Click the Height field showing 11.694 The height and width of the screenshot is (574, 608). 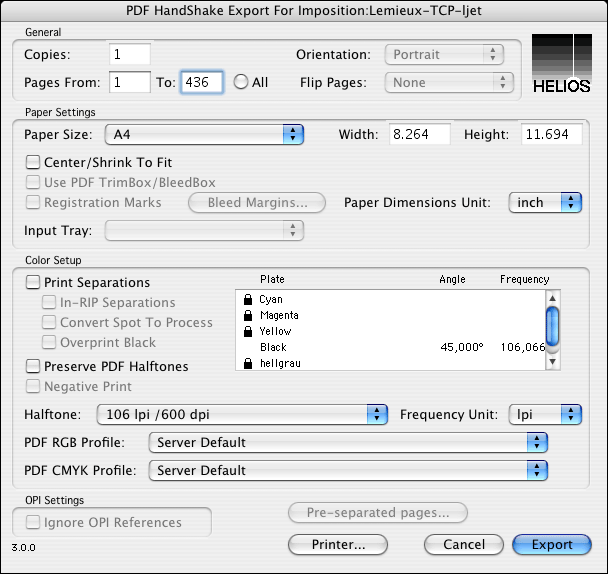click(552, 134)
